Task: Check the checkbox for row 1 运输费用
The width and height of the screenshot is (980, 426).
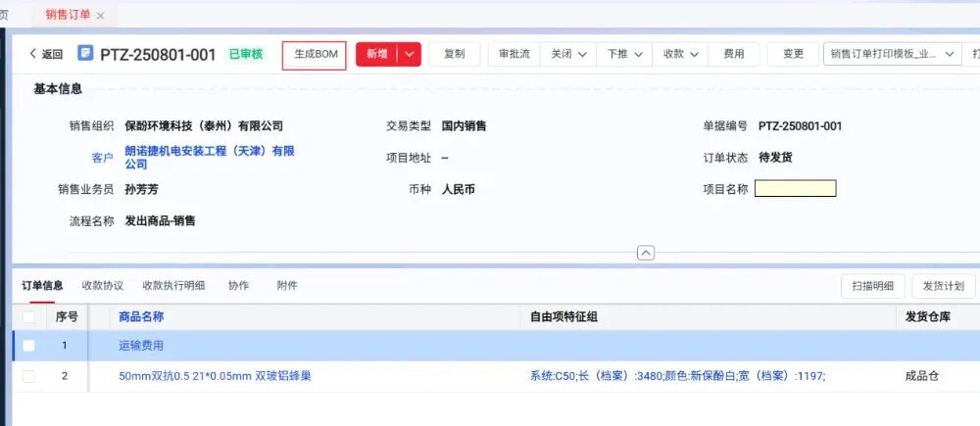Action: [28, 346]
